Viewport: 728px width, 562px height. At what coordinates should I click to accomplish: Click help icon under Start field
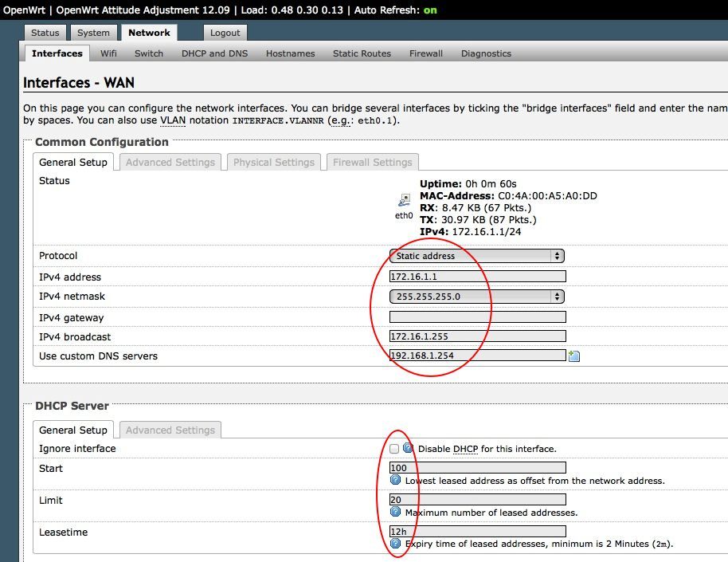coord(395,480)
